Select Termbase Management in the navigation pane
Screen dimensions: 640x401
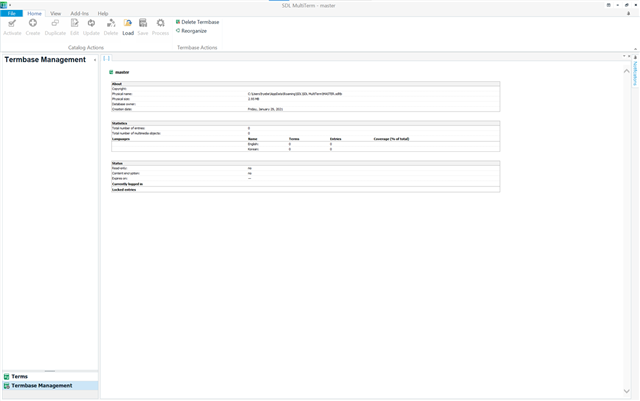coord(50,385)
